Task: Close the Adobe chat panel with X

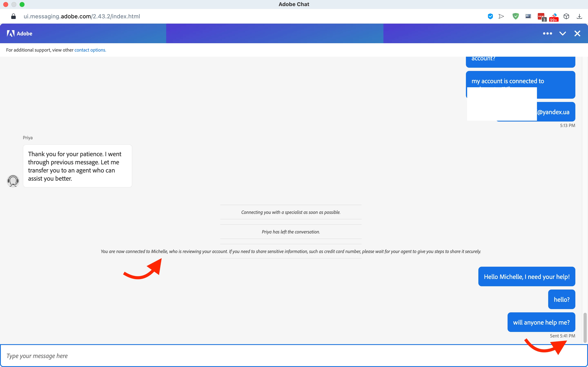Action: tap(577, 33)
